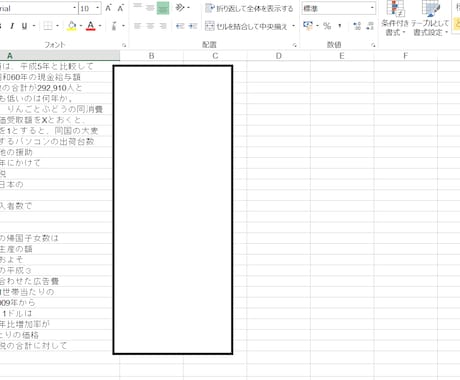Increase the font size with the larger A icon

(108, 8)
